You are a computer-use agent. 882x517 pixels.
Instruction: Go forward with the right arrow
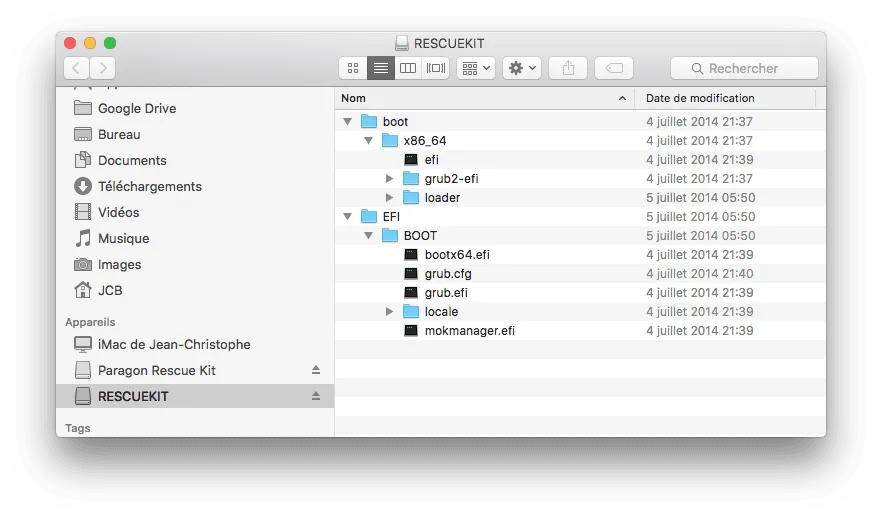103,68
